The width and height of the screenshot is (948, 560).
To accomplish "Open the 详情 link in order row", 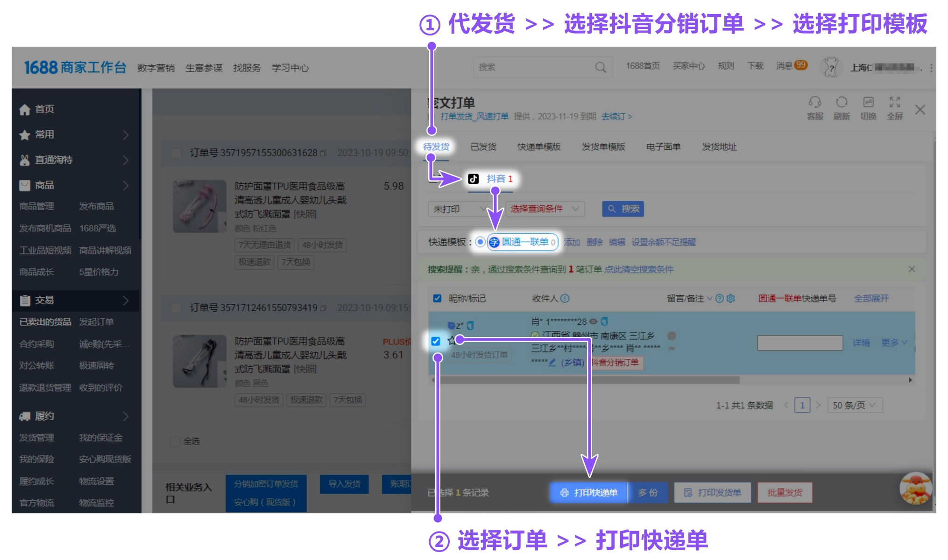I will point(862,343).
